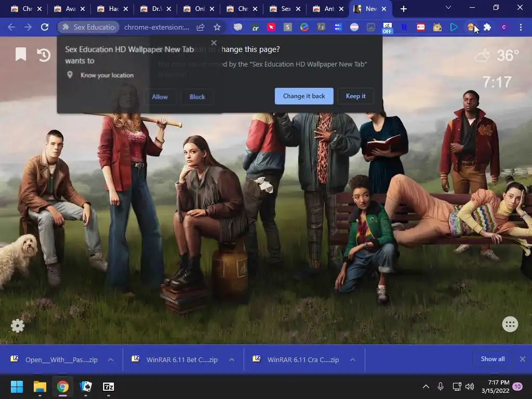Open File Explorer from the taskbar
Image resolution: width=532 pixels, height=399 pixels.
coord(39,387)
